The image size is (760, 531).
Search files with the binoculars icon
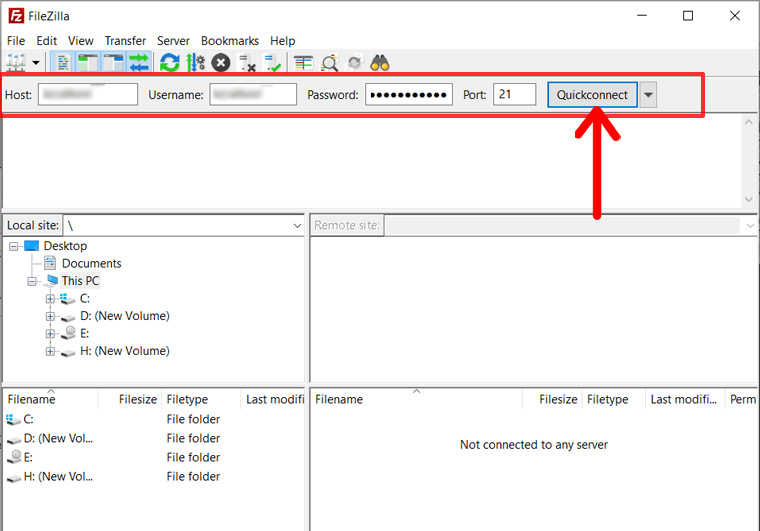click(x=380, y=62)
